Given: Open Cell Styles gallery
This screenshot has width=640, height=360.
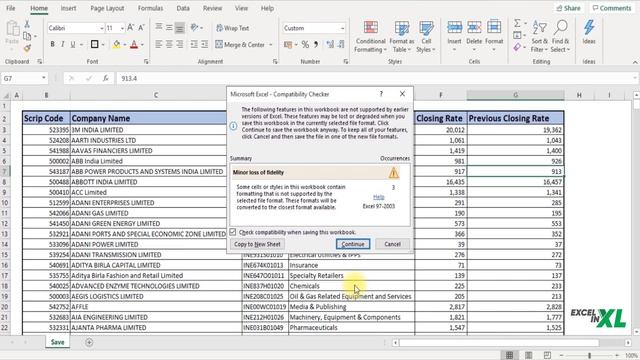Looking at the screenshot, I should [426, 37].
